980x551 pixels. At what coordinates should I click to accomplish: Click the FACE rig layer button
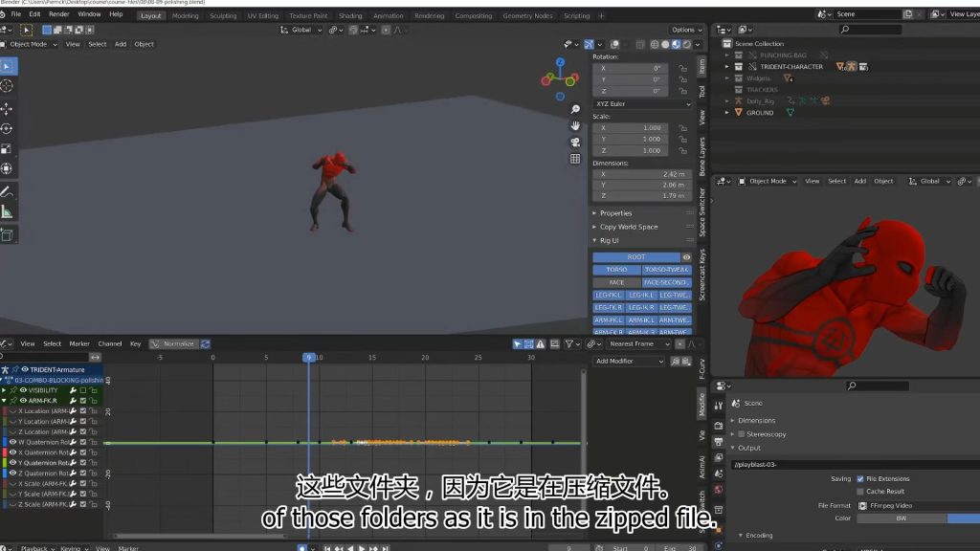coord(616,282)
